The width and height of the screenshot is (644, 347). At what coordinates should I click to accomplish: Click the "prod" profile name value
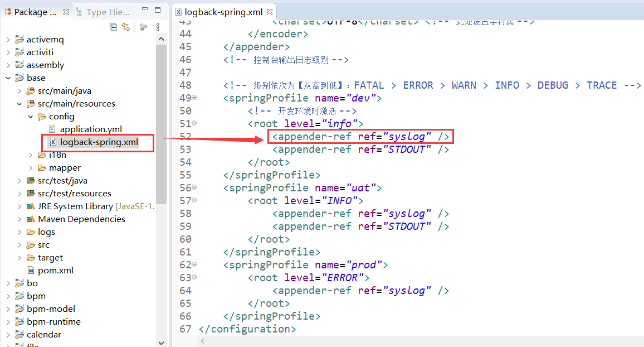[x=363, y=265]
